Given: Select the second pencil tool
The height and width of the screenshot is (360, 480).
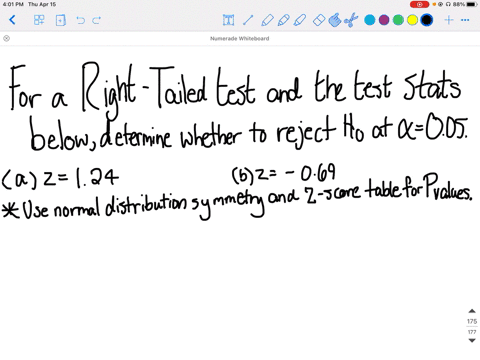Looking at the screenshot, I should pos(283,20).
